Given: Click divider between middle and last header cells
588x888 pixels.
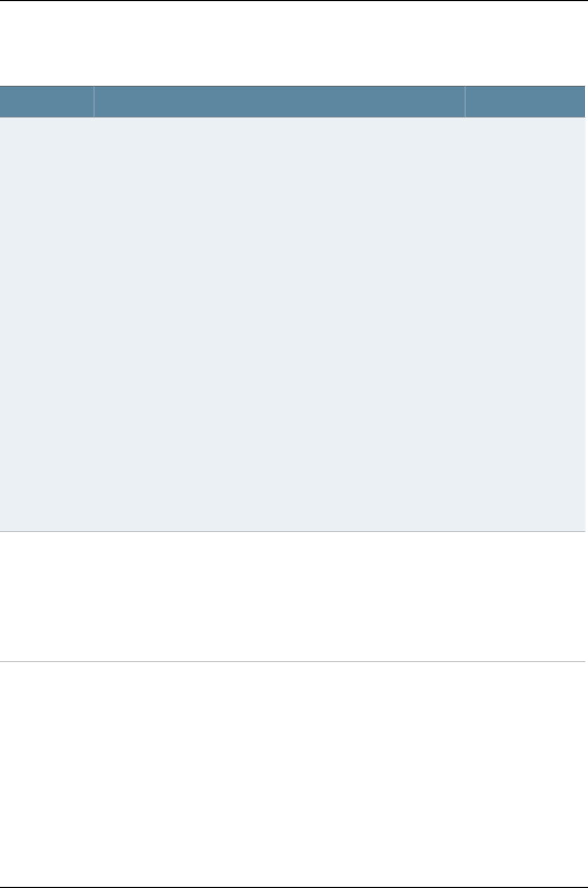Looking at the screenshot, I should click(x=465, y=102).
